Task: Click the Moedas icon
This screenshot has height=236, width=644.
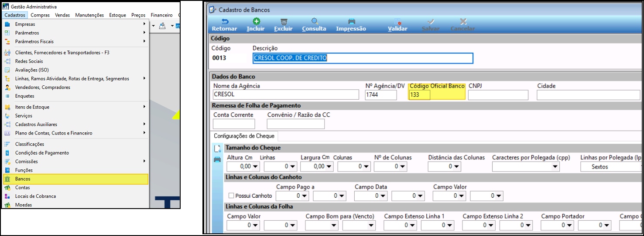Action: [x=7, y=205]
